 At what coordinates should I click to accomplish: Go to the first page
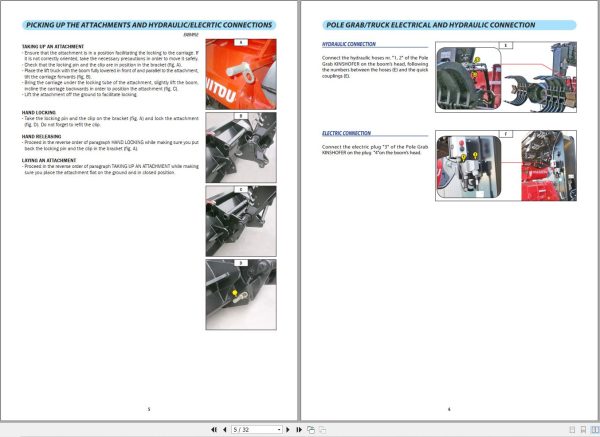click(x=214, y=430)
